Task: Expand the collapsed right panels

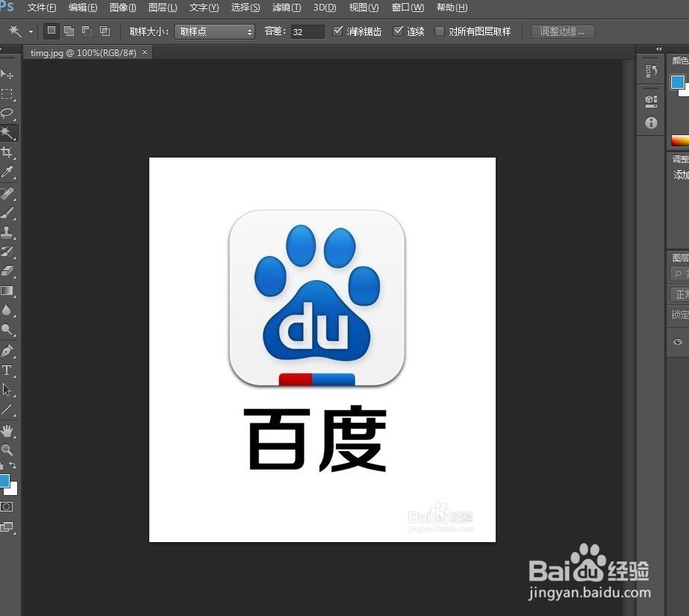Action: [658, 49]
